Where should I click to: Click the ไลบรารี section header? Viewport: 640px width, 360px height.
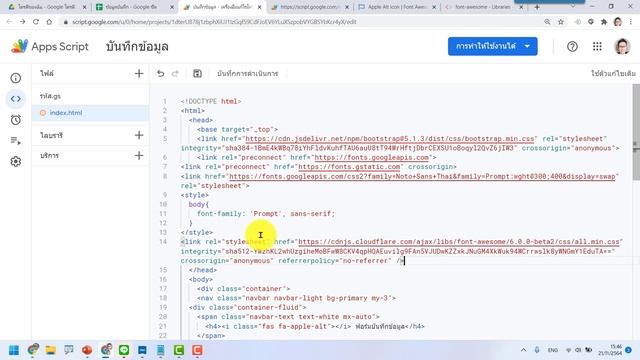coord(51,135)
